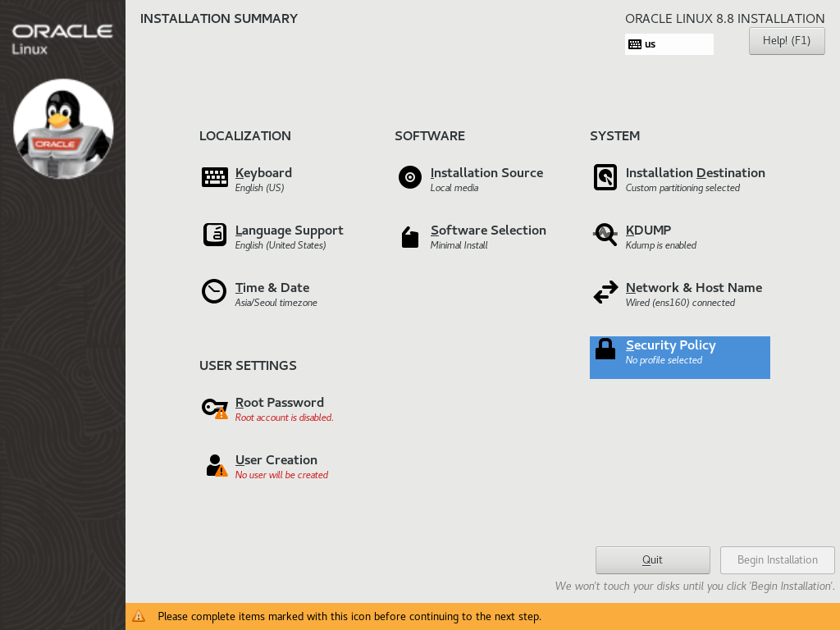
Task: Open Time & Date settings
Action: click(272, 287)
